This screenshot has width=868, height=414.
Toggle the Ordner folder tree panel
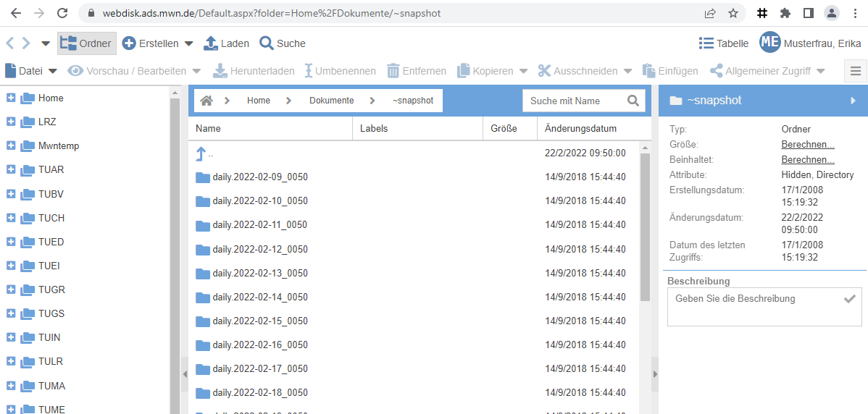pos(86,43)
